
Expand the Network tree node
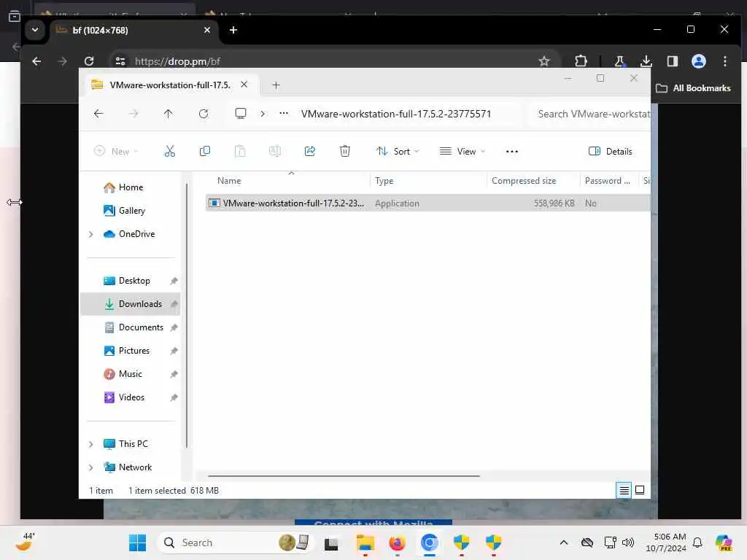(x=90, y=467)
